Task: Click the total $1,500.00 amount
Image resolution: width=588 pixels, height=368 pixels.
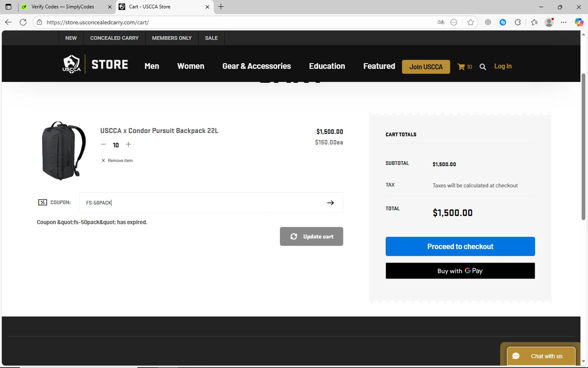Action: click(x=452, y=213)
